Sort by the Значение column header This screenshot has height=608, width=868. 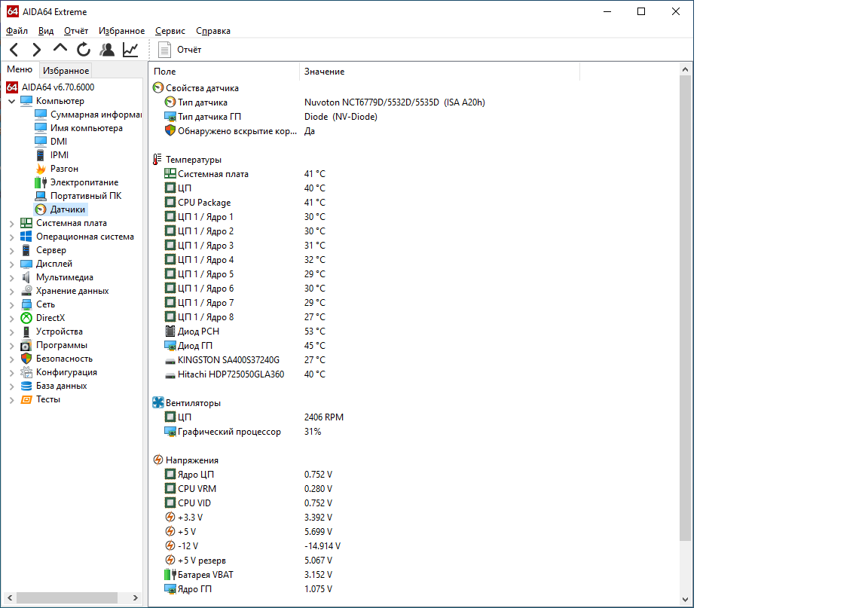click(439, 72)
